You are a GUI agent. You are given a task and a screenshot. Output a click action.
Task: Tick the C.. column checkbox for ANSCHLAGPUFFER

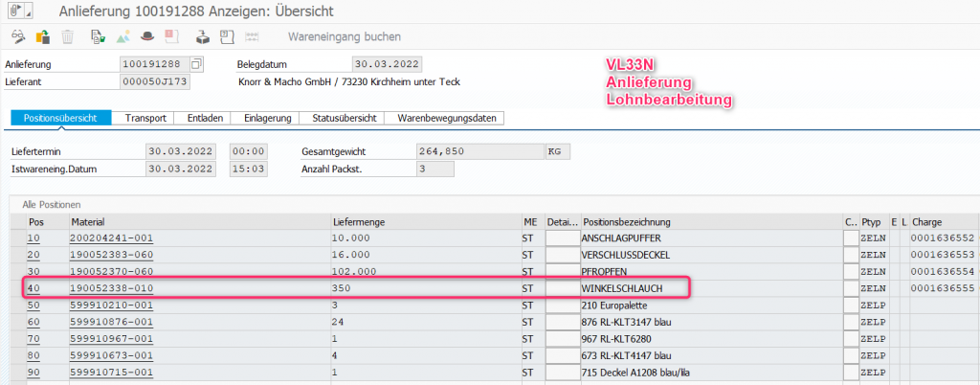pos(850,238)
